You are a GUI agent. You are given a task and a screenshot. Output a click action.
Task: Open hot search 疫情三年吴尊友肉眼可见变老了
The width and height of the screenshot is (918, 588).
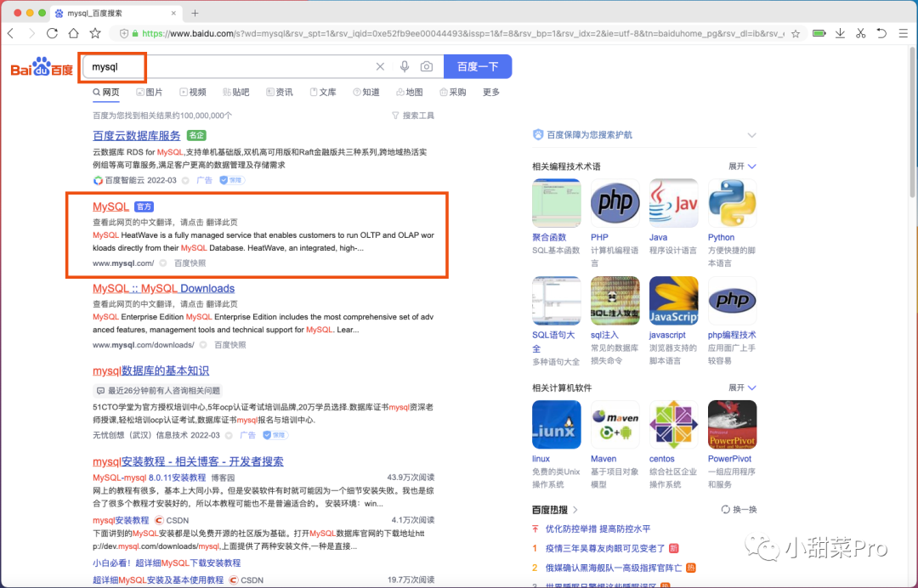[605, 548]
